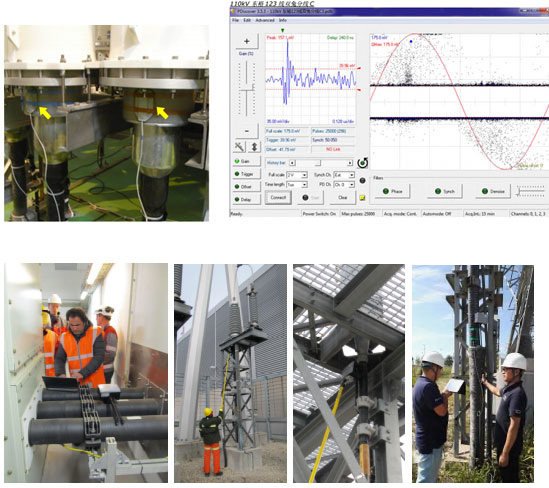Open the File menu
Screen dimensions: 549x488
(x=236, y=20)
